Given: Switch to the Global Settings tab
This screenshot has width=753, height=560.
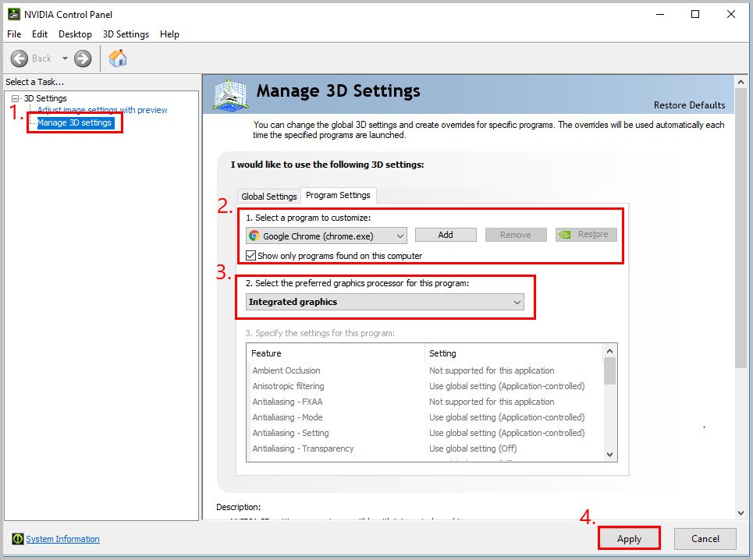Looking at the screenshot, I should click(x=269, y=197).
